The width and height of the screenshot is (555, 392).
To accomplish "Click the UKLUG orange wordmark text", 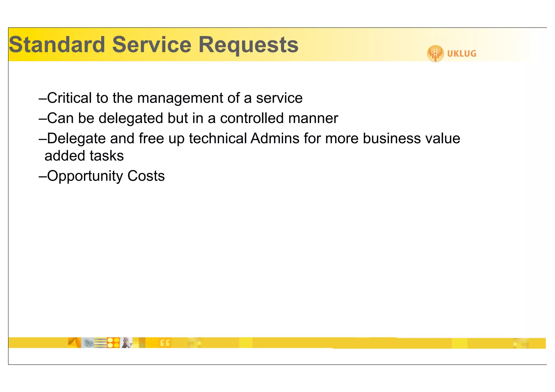I will (x=462, y=54).
